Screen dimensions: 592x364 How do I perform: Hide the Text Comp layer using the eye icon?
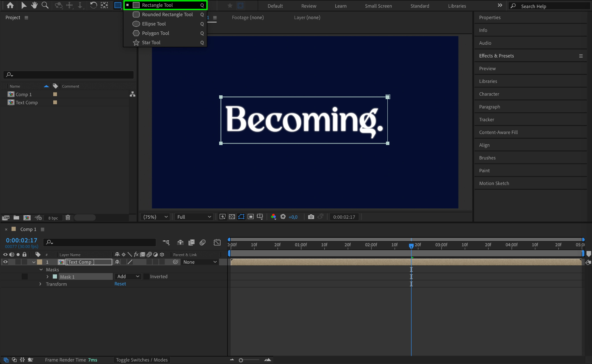tap(5, 262)
